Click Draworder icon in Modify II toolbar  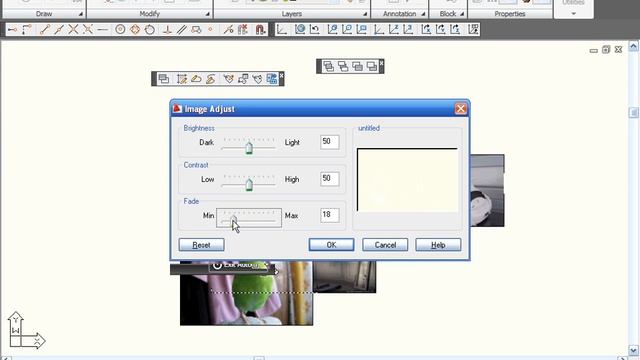point(164,79)
